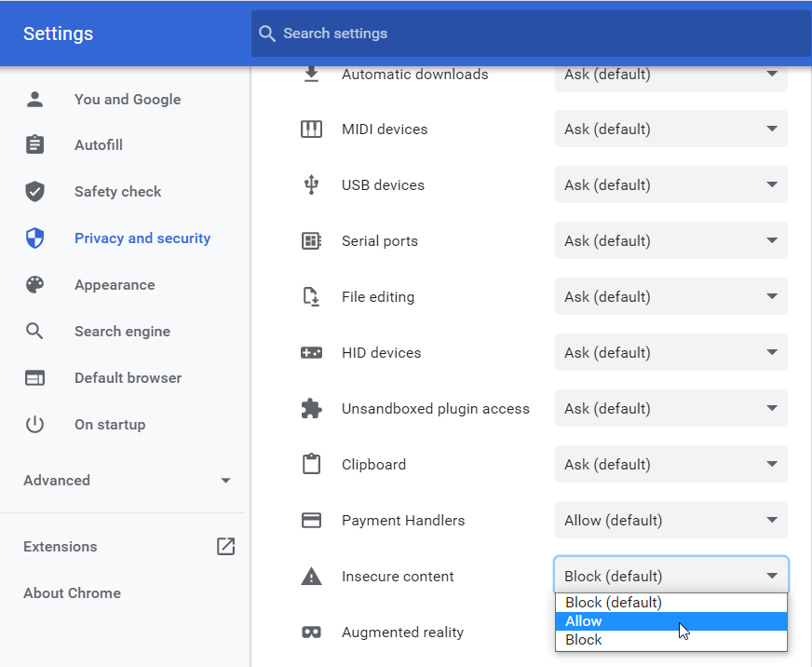Open the Clipboard permission dropdown
This screenshot has width=812, height=667.
pos(671,464)
